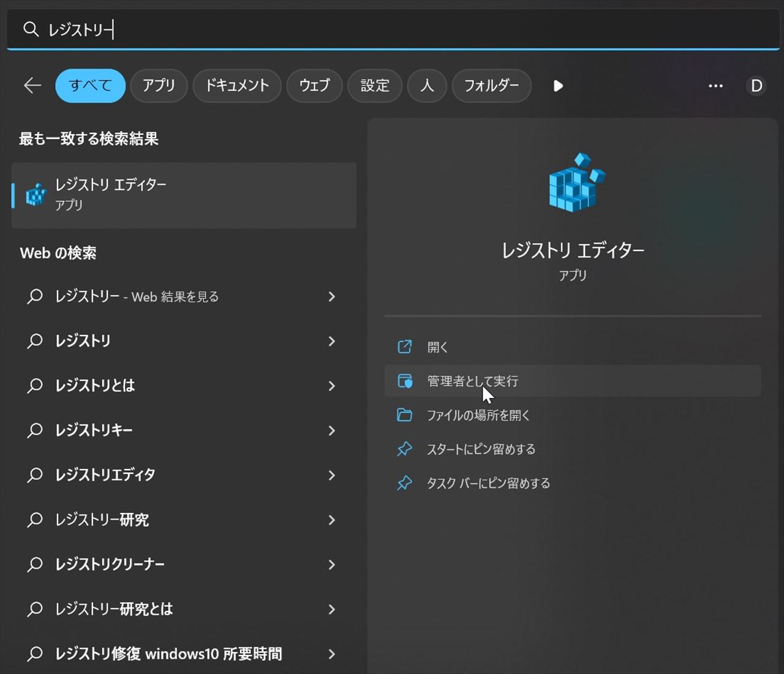Click the folder icon beside ファイルの場所を開く
The width and height of the screenshot is (784, 674).
(x=405, y=415)
